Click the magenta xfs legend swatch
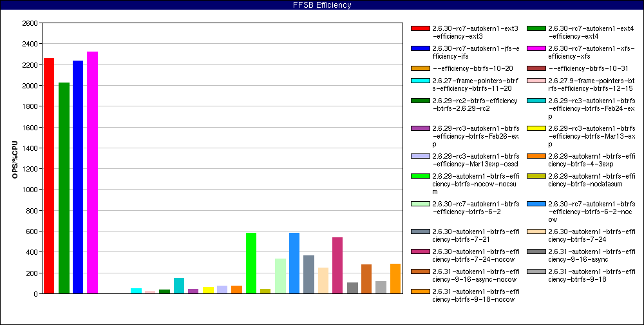Screen dimensions: 644x325 [536, 48]
